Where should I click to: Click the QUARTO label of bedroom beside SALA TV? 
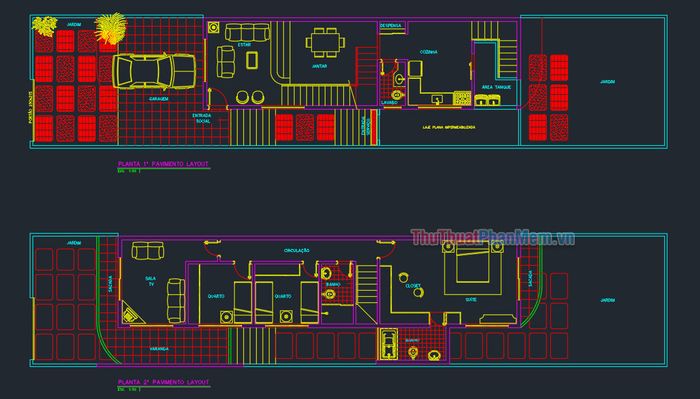click(216, 296)
